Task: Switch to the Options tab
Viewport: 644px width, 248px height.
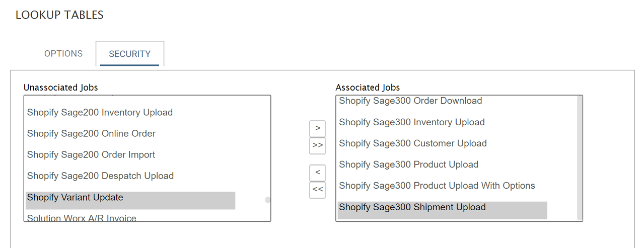Action: [63, 54]
